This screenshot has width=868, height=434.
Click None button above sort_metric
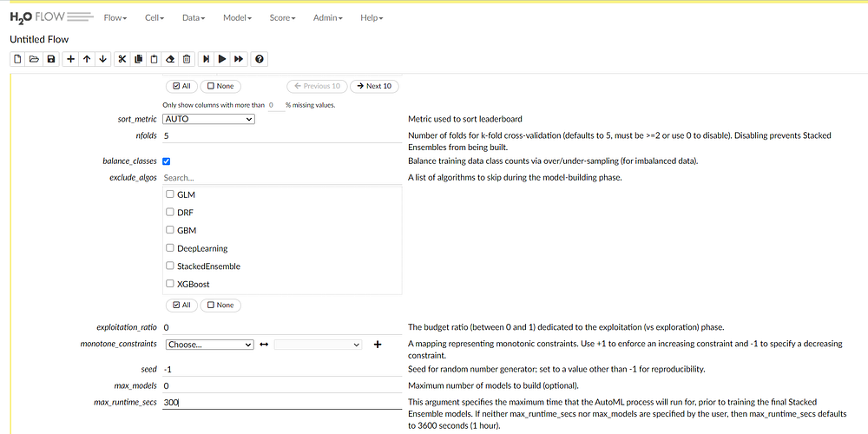[x=220, y=86]
